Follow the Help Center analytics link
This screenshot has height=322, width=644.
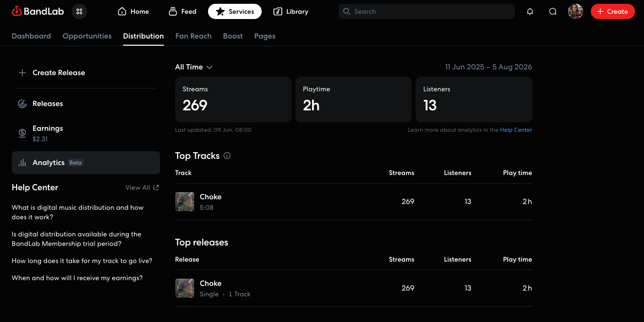point(516,130)
